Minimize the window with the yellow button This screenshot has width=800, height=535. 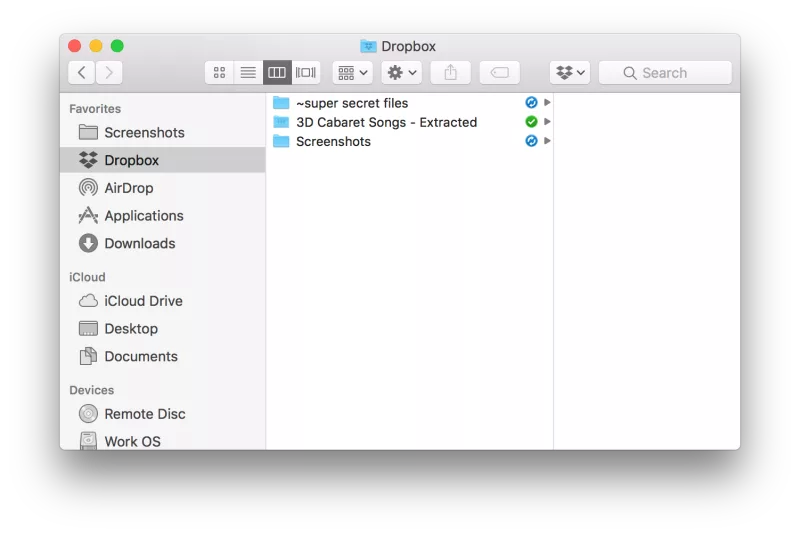pyautogui.click(x=96, y=46)
